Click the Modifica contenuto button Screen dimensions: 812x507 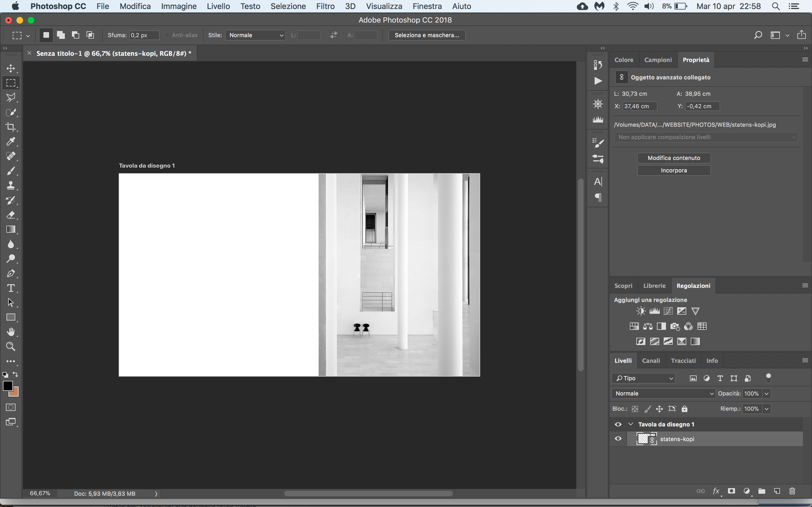tap(674, 158)
